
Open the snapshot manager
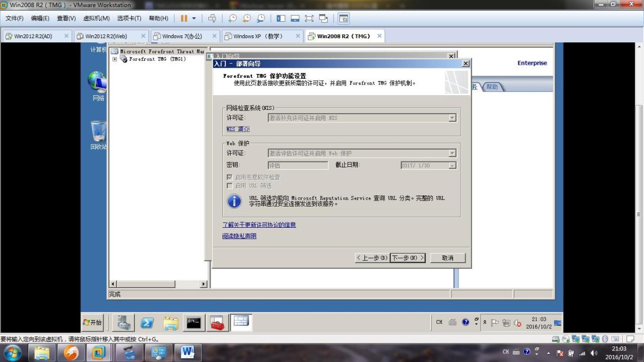[261, 18]
